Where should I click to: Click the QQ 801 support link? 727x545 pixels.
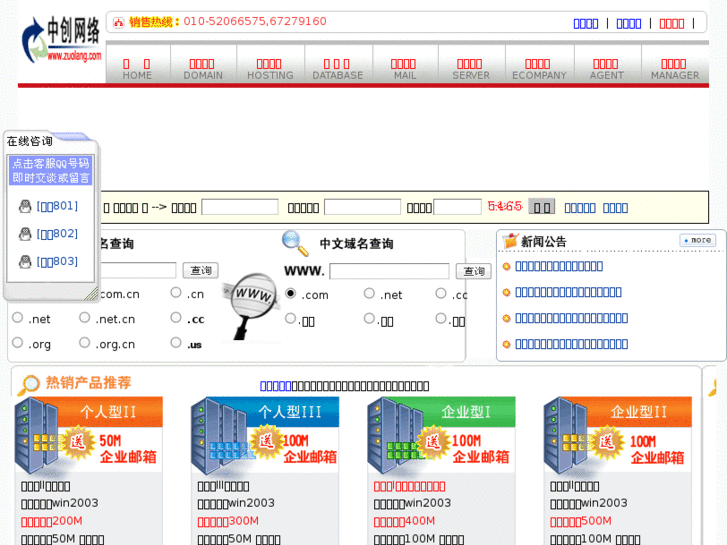[57, 206]
